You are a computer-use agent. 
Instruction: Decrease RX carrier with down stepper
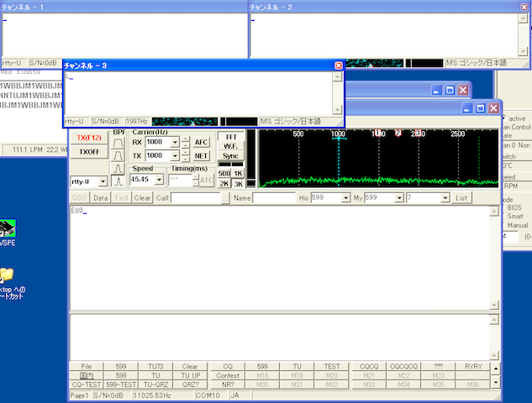(185, 145)
